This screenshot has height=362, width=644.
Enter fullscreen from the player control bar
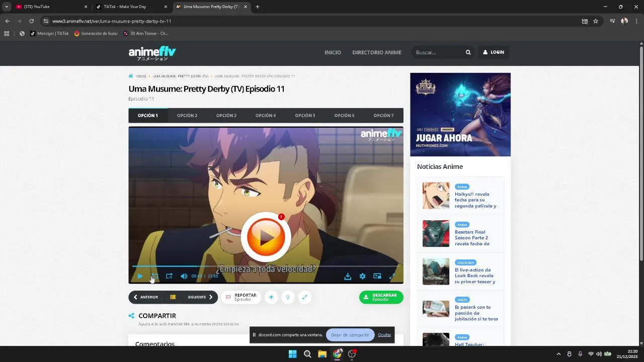coord(392,276)
